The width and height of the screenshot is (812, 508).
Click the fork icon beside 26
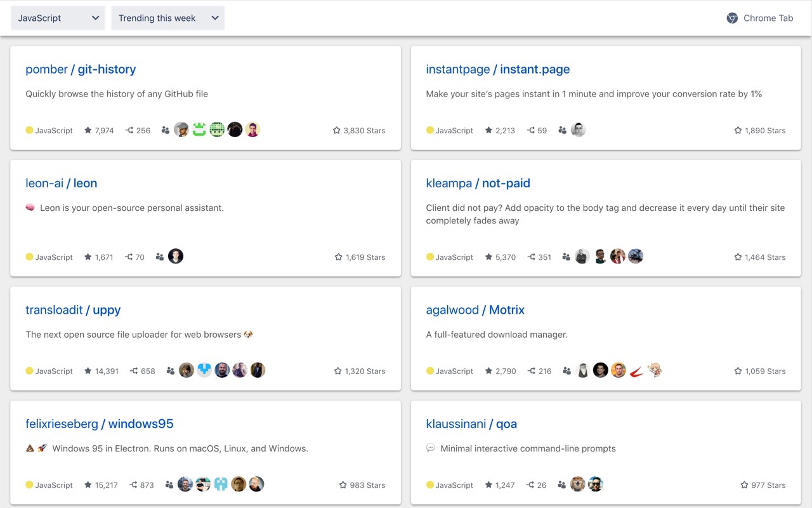click(530, 485)
